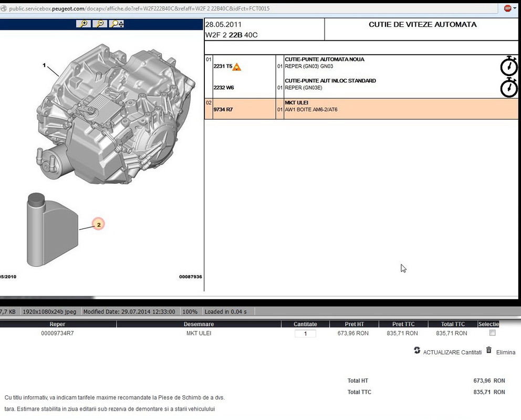The image size is (521, 420).
Task: Open labor time stopwatch for AUT INLOC STANDARD
Action: pyautogui.click(x=509, y=88)
